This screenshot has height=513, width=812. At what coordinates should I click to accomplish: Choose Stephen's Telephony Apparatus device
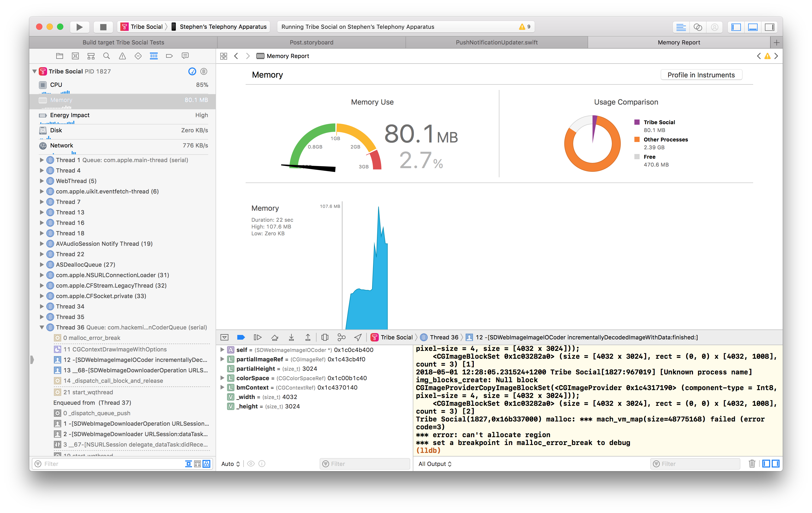tap(219, 27)
